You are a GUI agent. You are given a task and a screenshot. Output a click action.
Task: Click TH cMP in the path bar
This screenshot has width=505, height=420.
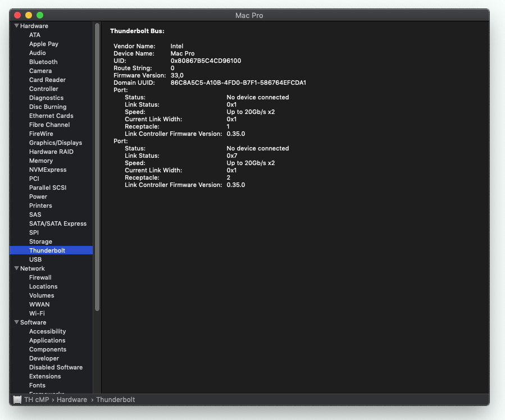[x=37, y=400]
